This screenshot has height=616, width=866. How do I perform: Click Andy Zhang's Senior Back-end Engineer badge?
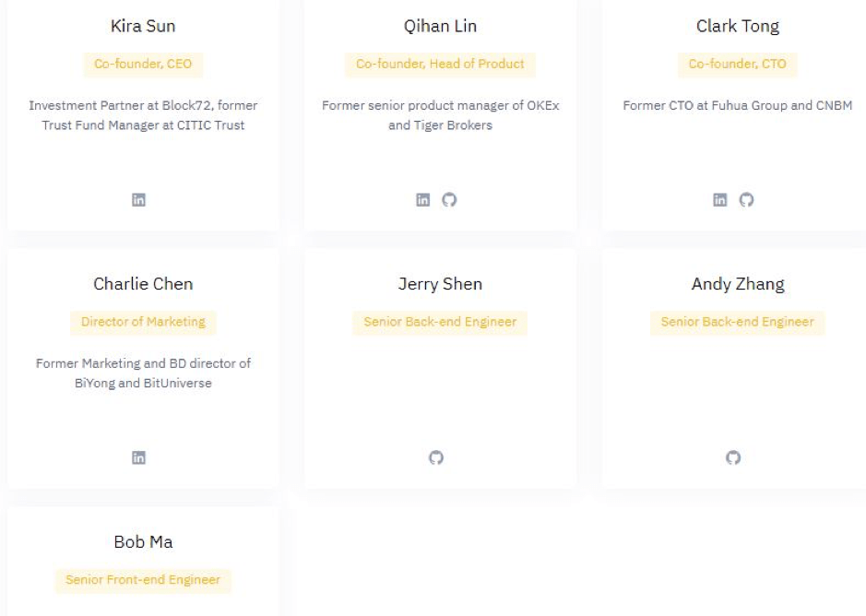(x=737, y=322)
